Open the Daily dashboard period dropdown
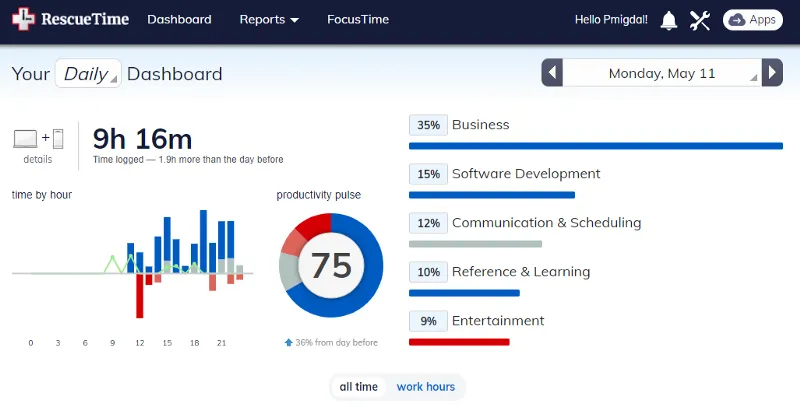The height and width of the screenshot is (410, 800). click(x=88, y=74)
